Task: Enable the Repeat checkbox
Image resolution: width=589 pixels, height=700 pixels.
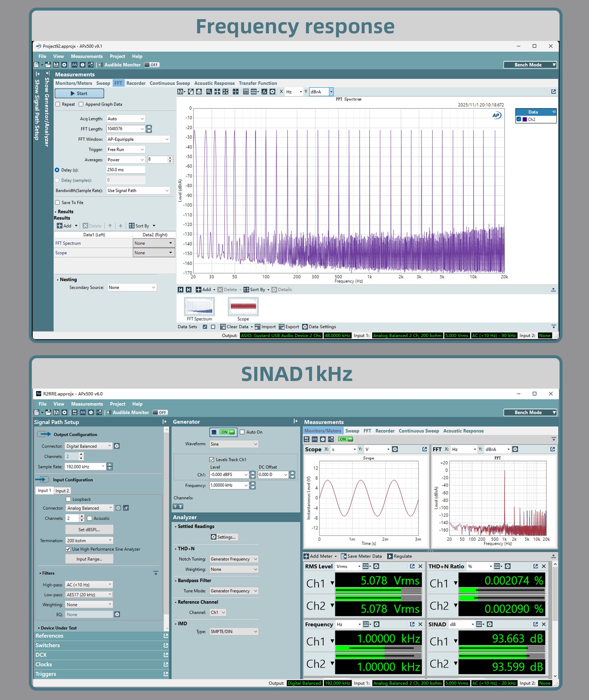Action: click(x=58, y=104)
